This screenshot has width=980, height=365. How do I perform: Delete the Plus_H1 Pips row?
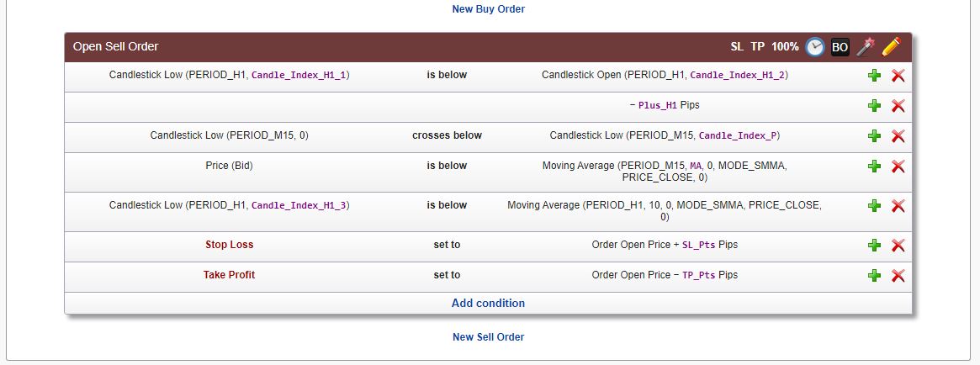click(x=898, y=106)
